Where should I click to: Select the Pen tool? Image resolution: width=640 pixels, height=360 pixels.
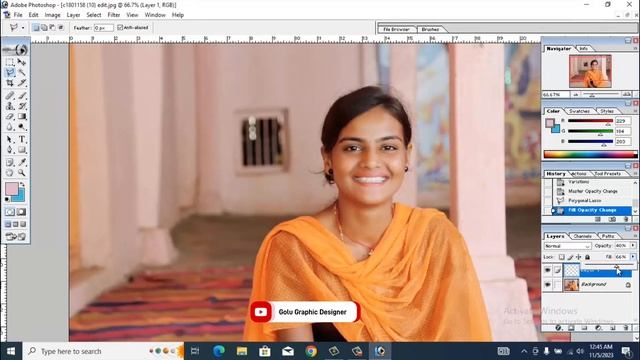click(x=10, y=150)
